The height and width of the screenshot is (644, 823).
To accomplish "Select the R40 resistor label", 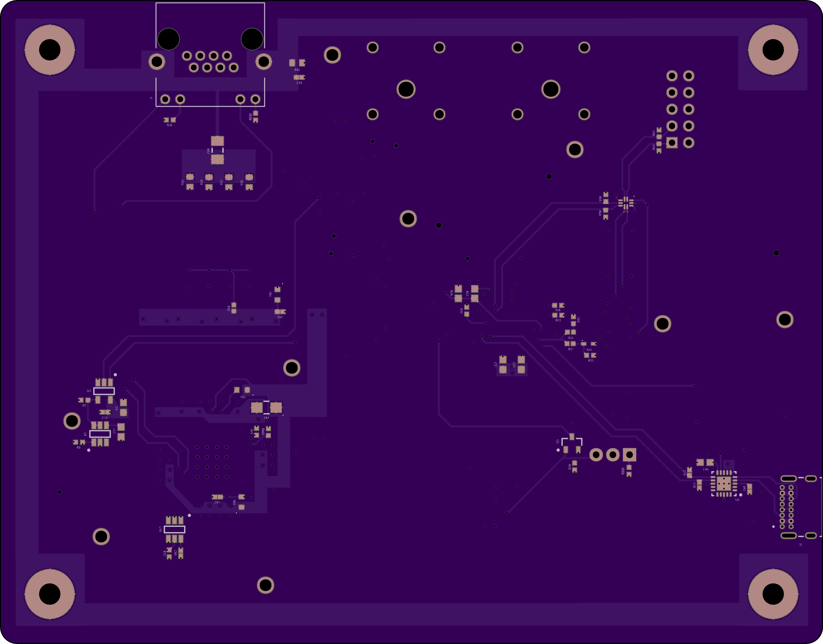I will (263, 432).
